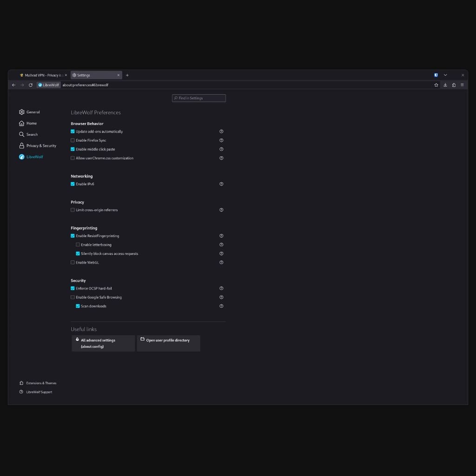
Task: Close the Settings tab
Action: 119,75
